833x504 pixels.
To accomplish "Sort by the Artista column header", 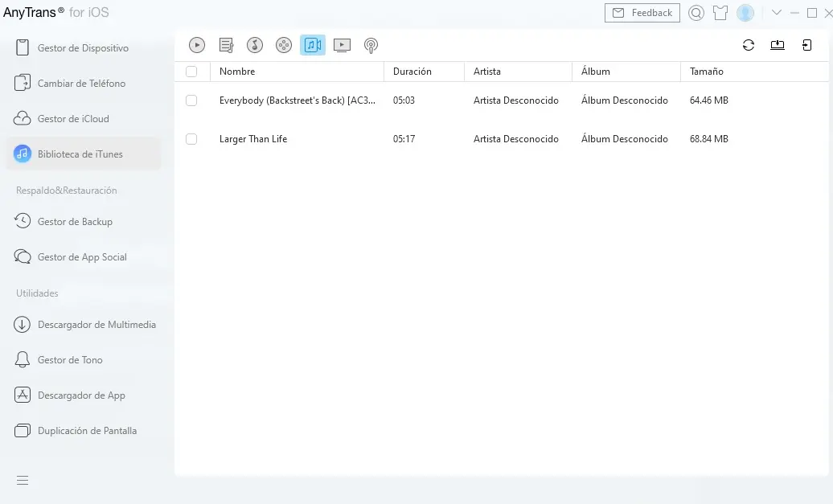I will tap(518, 72).
